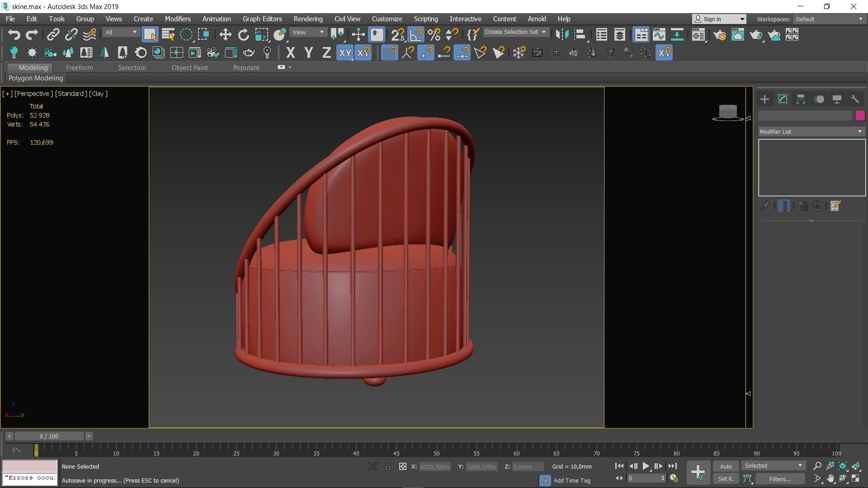Open the Display command panel
The width and height of the screenshot is (868, 488).
(837, 99)
